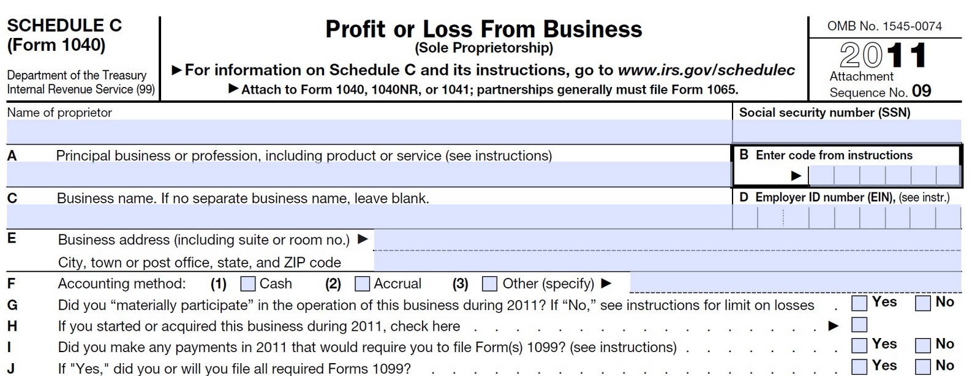This screenshot has width=980, height=376.
Task: Click the Principal business or profession field
Action: coord(369,175)
